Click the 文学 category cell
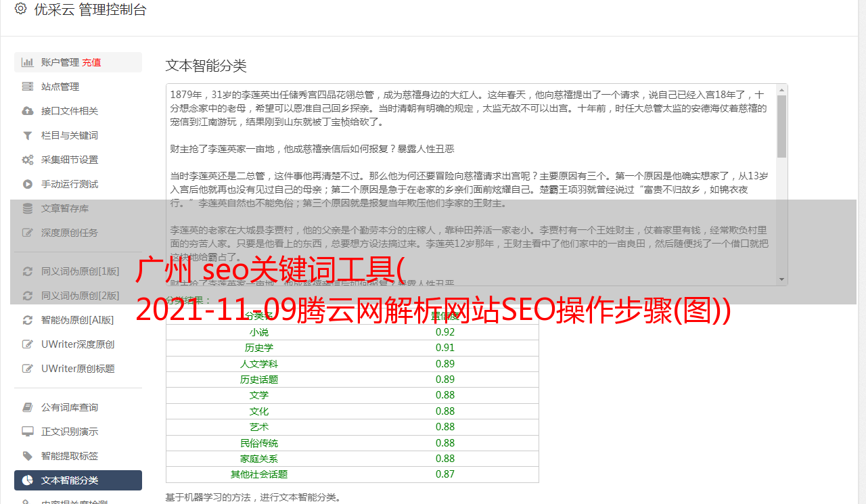 click(x=259, y=395)
